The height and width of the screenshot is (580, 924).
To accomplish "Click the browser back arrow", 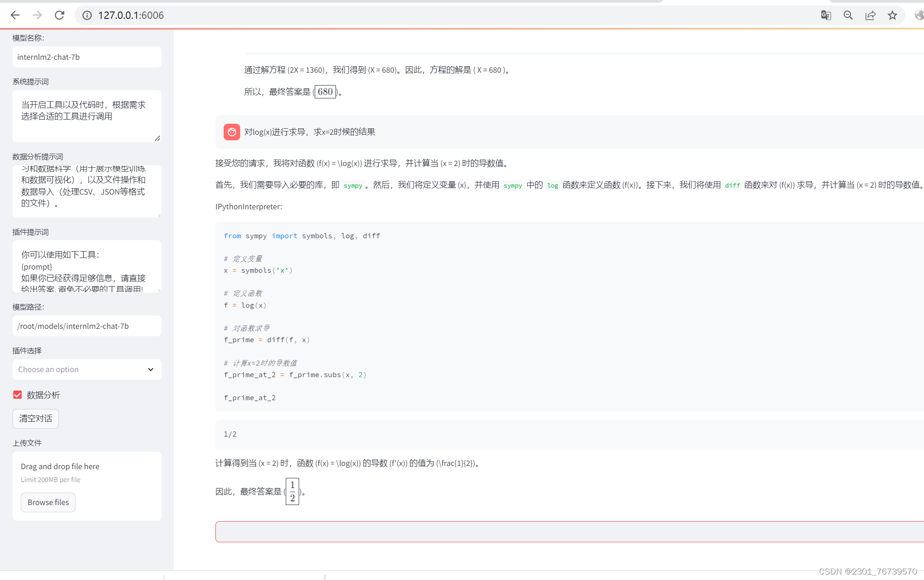I will click(15, 15).
